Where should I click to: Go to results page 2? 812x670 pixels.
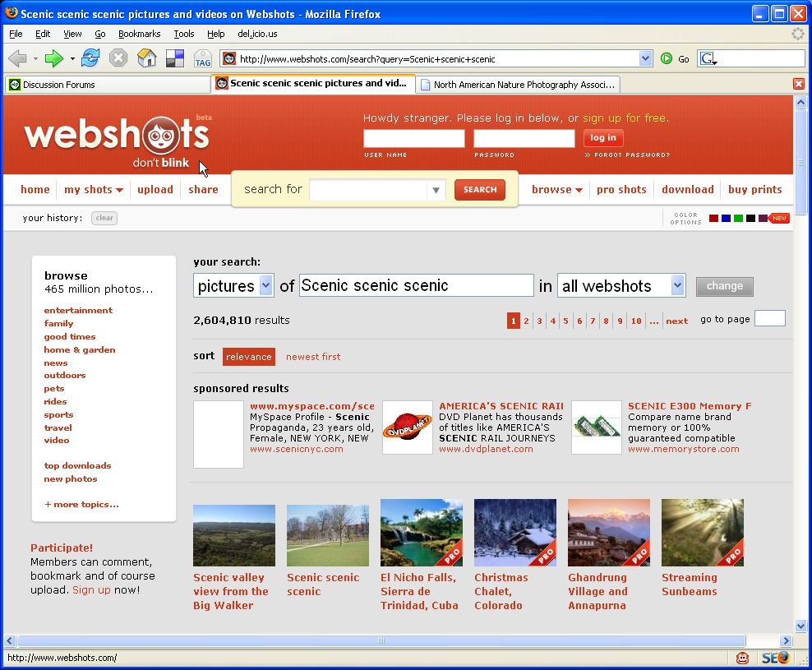(x=526, y=321)
